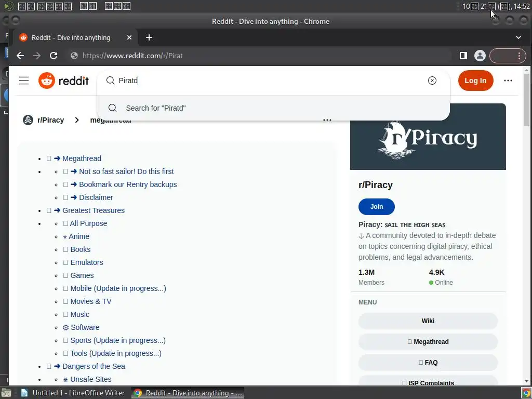Viewport: 532px width, 399px height.
Task: Open Chrome side panel icon
Action: click(x=463, y=56)
